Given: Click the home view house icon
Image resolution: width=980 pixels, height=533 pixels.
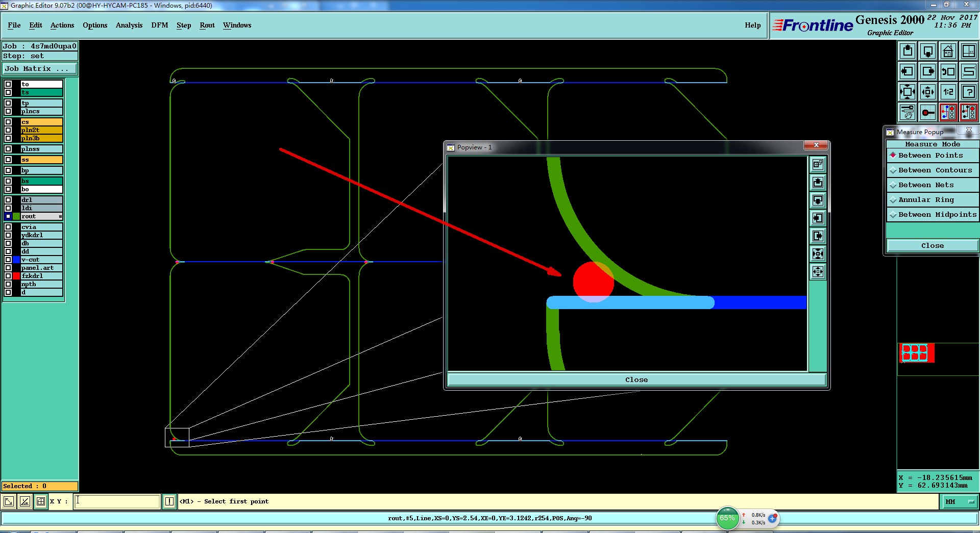Looking at the screenshot, I should pyautogui.click(x=948, y=51).
